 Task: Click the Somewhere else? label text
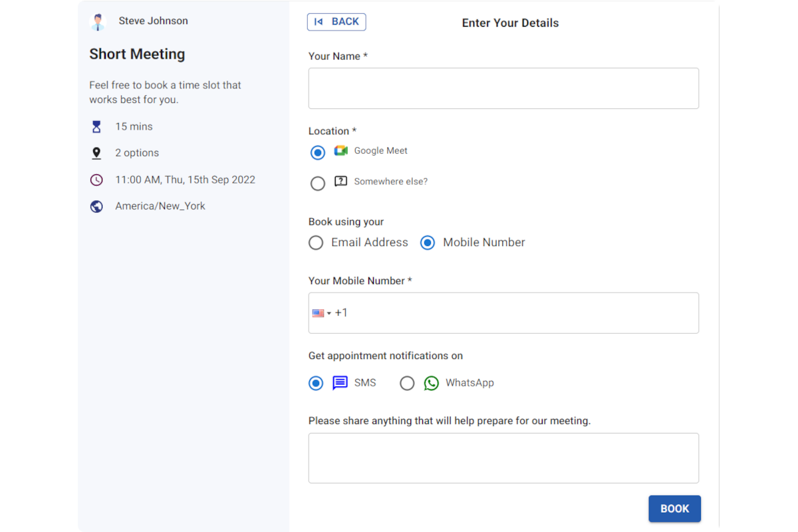coord(391,182)
